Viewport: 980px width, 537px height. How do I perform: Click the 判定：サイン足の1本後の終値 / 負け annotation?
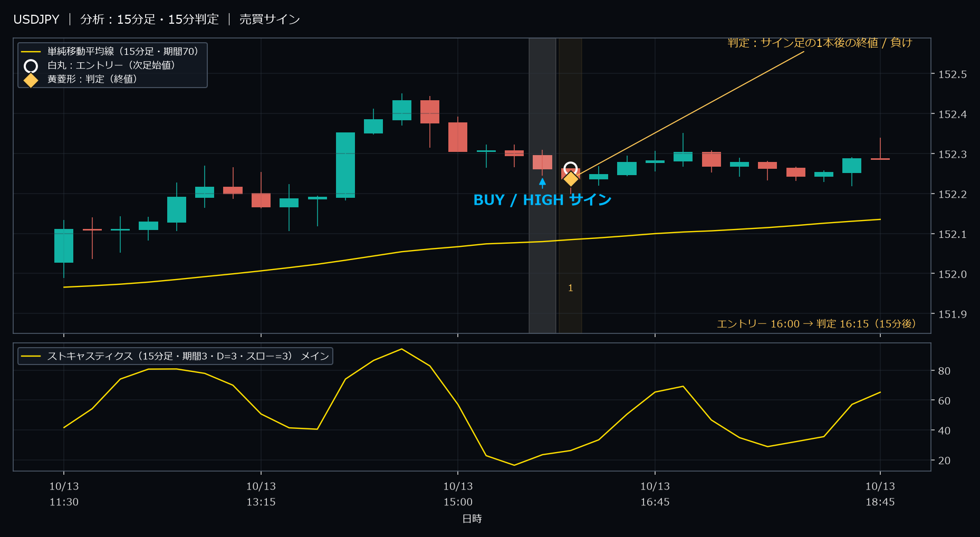tap(820, 43)
